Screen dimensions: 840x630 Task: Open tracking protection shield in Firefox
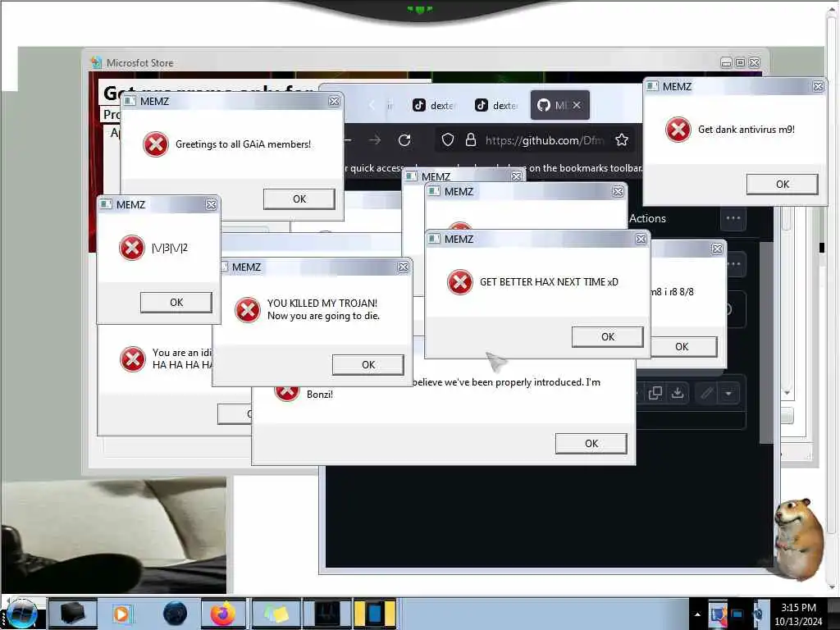click(x=447, y=140)
